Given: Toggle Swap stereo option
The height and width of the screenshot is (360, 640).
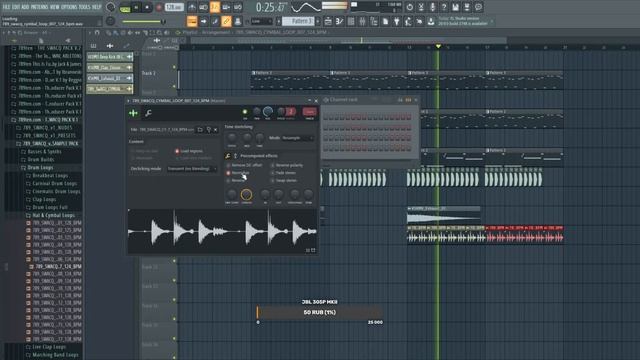Looking at the screenshot, I should pyautogui.click(x=284, y=180).
